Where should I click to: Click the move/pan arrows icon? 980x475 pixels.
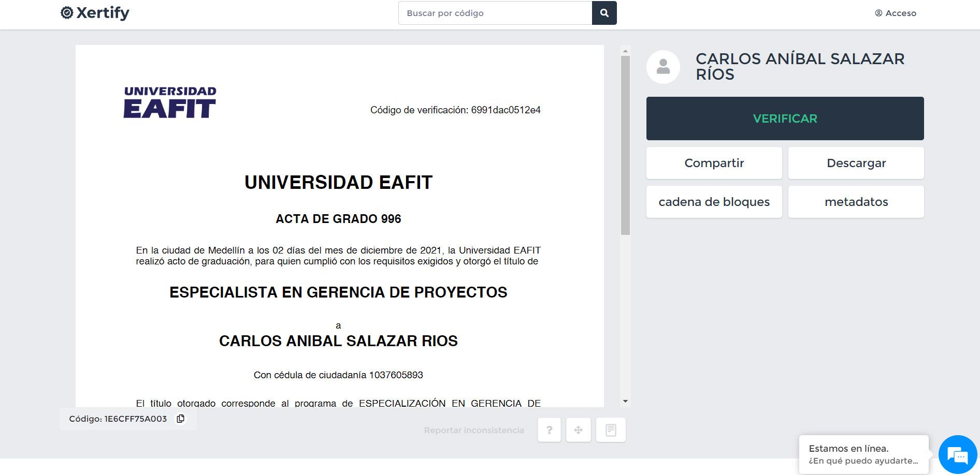[x=578, y=430]
